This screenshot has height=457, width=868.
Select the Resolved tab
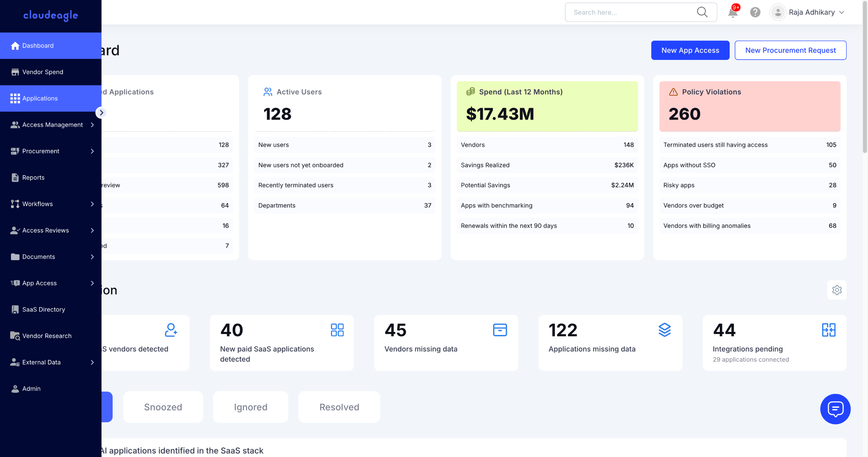pyautogui.click(x=339, y=407)
